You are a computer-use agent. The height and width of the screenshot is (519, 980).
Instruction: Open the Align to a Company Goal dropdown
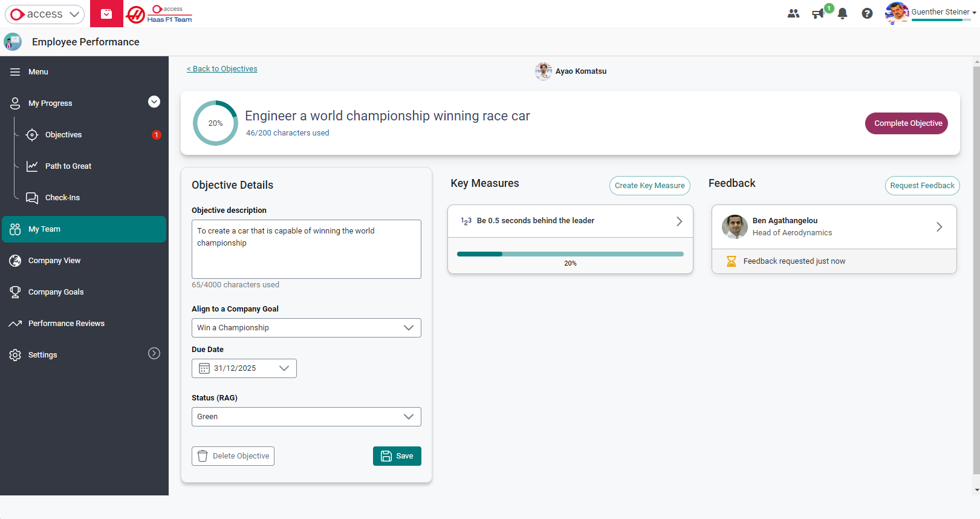pyautogui.click(x=306, y=328)
